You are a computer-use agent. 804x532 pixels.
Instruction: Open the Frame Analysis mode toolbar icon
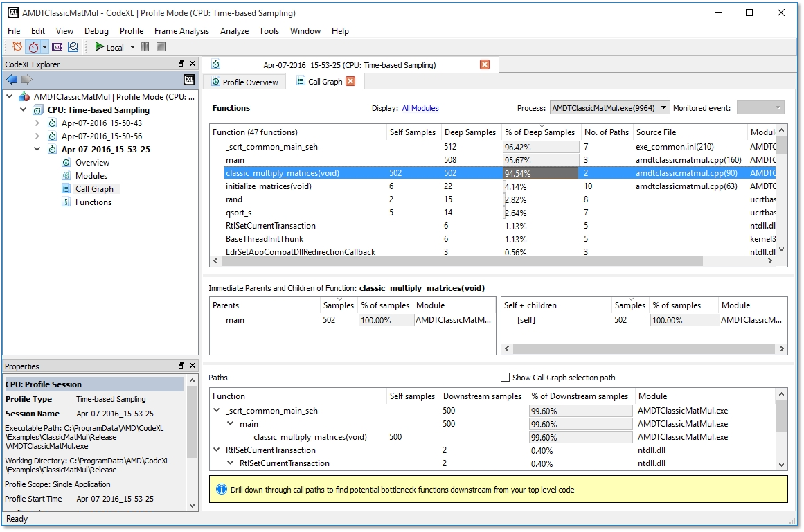pos(57,47)
